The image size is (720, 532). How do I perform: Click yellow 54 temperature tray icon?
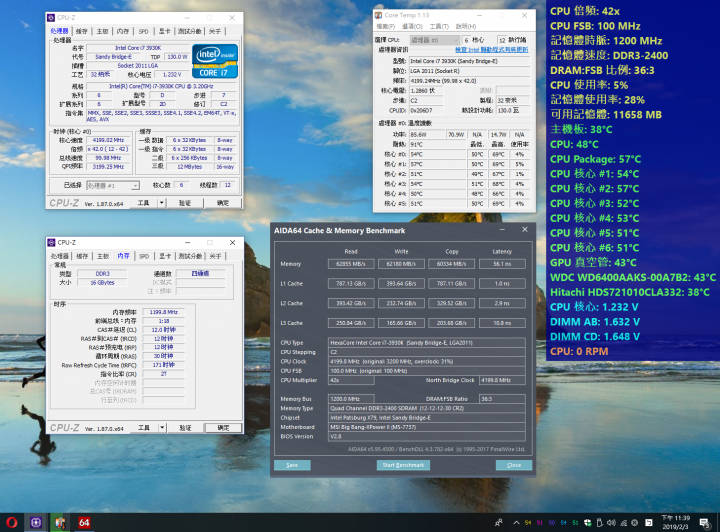pyautogui.click(x=528, y=522)
